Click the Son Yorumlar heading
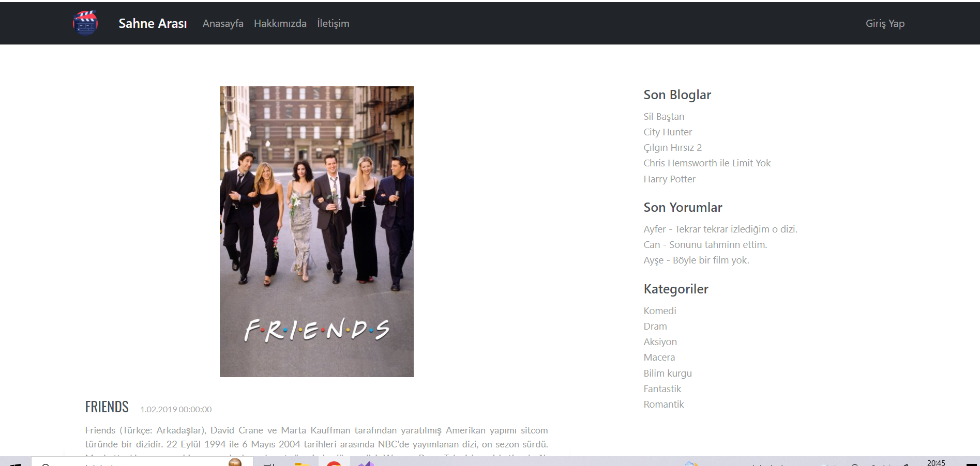980x466 pixels. click(683, 208)
